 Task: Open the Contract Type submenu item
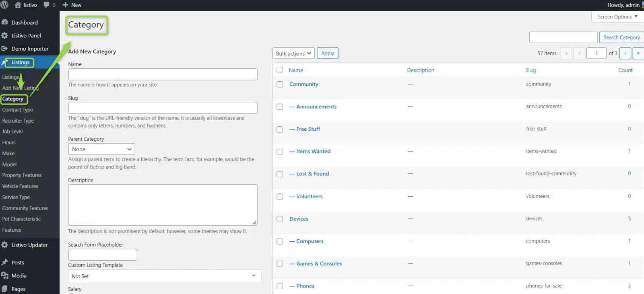[18, 110]
